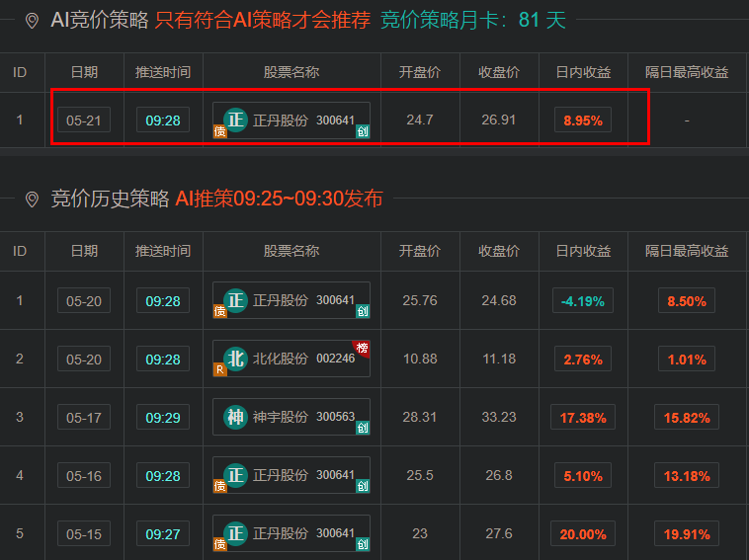Click the 17.38% intraday return badge
The image size is (749, 560).
pyautogui.click(x=583, y=418)
